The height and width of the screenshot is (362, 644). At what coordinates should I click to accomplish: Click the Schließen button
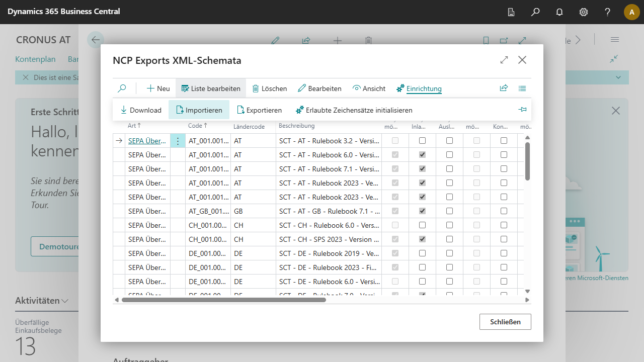pyautogui.click(x=505, y=322)
